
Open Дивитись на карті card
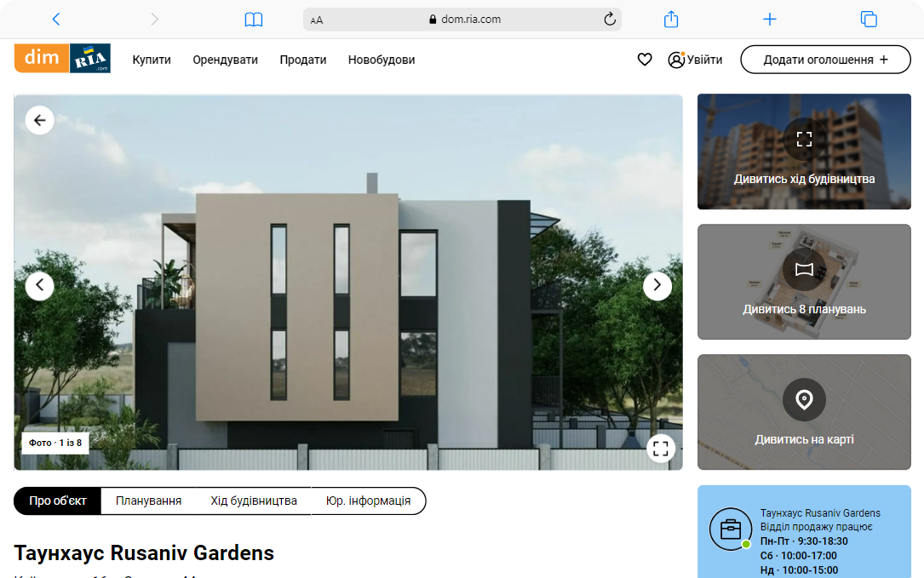[x=805, y=412]
